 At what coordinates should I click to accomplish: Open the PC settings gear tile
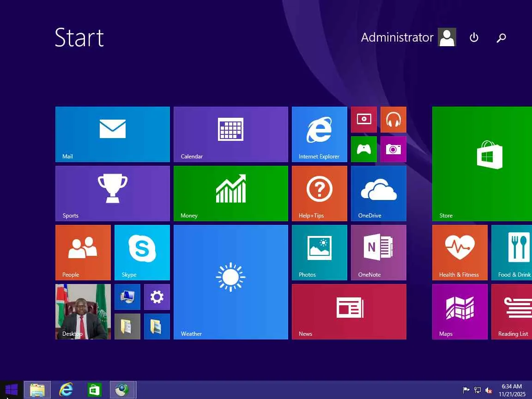(x=157, y=297)
